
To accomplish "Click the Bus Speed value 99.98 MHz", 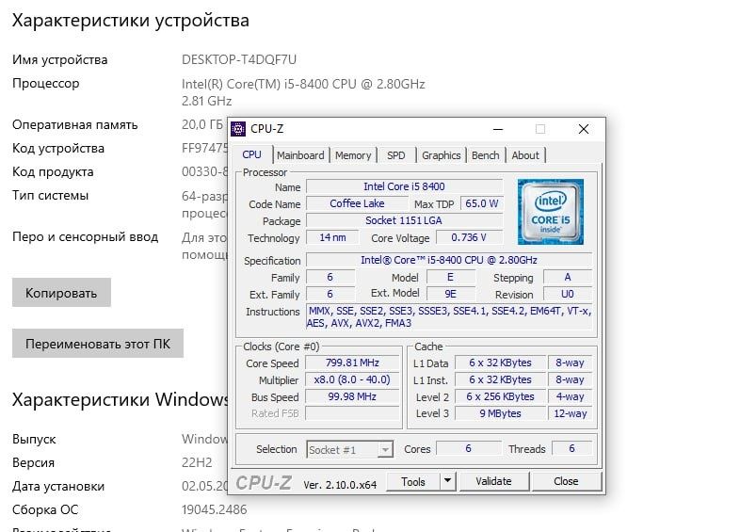I will click(352, 396).
